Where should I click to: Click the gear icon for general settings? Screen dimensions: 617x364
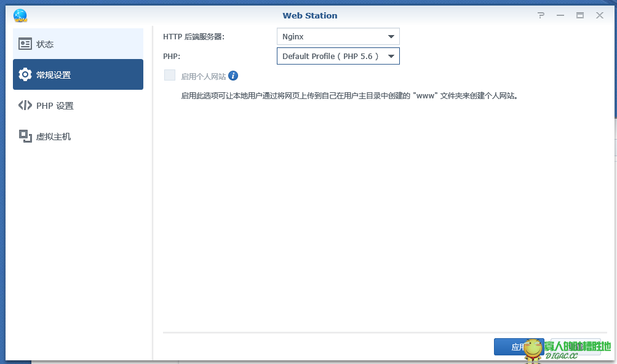click(x=25, y=74)
